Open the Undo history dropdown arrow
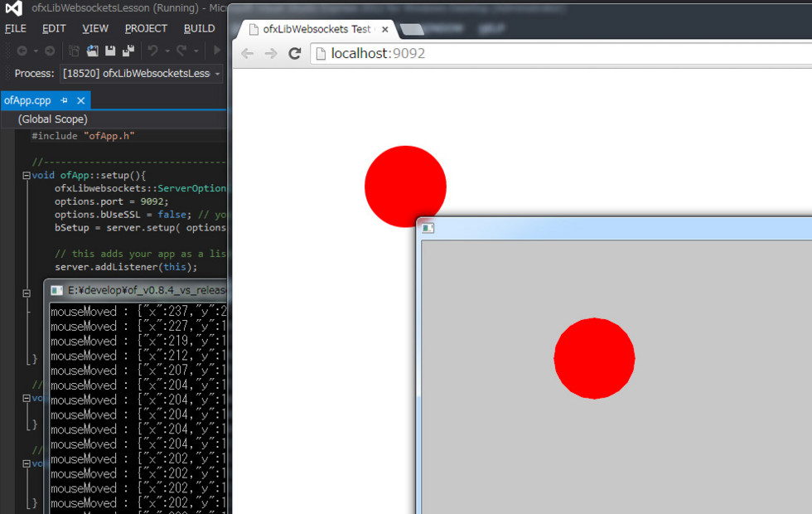The width and height of the screenshot is (812, 514). (x=167, y=51)
